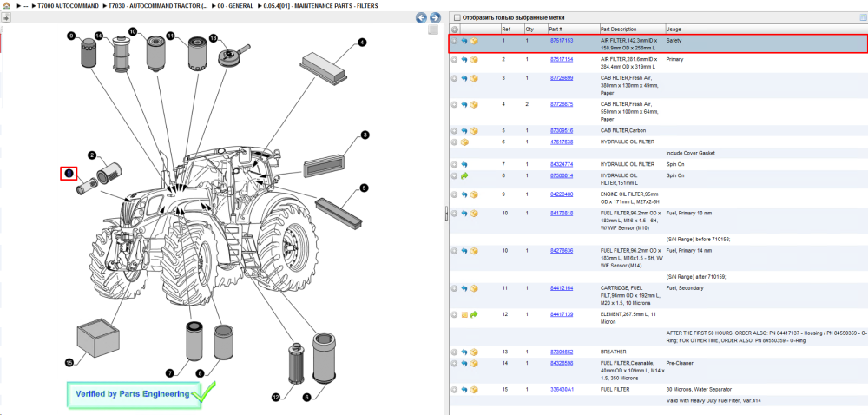
Task: Click blue arrow icon for part 87517154
Action: tap(464, 60)
